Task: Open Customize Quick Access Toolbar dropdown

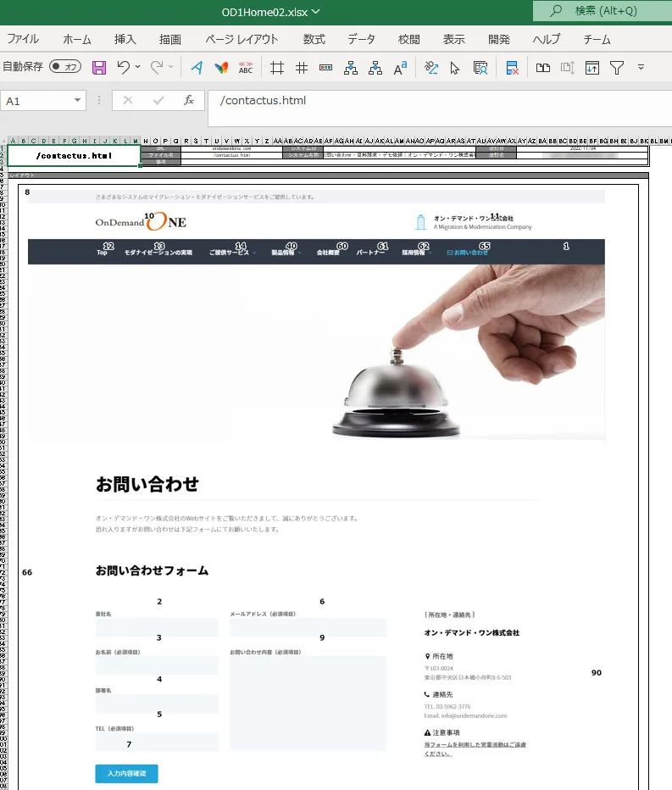Action: click(x=641, y=66)
